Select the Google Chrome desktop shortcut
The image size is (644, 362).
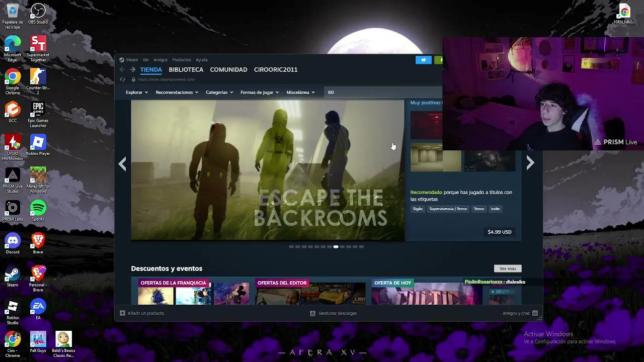click(x=13, y=82)
